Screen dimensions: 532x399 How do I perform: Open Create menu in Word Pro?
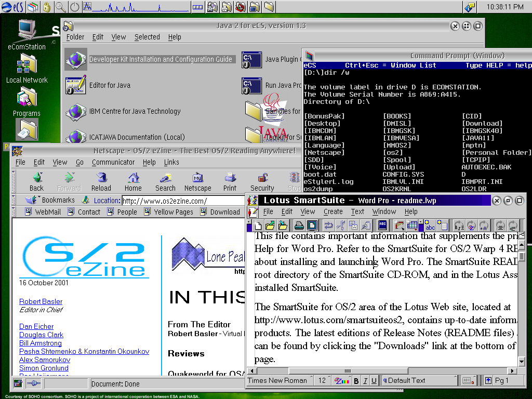[333, 212]
